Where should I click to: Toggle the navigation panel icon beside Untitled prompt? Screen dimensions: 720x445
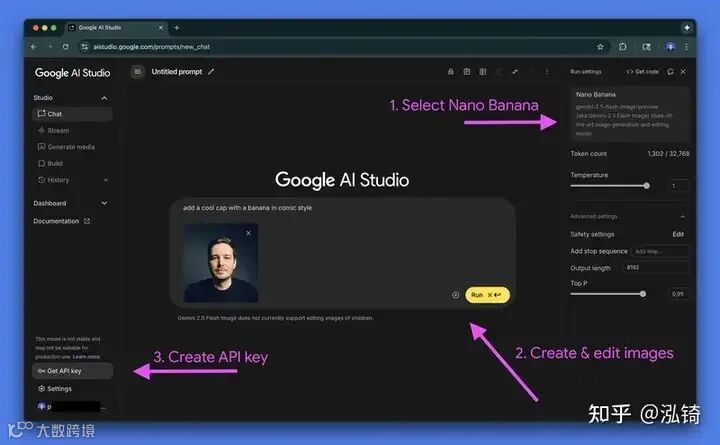(x=137, y=72)
